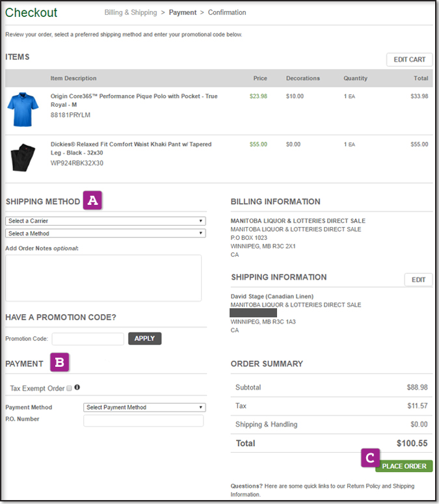Enable the Tax Exempt Order checkbox
The width and height of the screenshot is (439, 504).
pos(69,388)
